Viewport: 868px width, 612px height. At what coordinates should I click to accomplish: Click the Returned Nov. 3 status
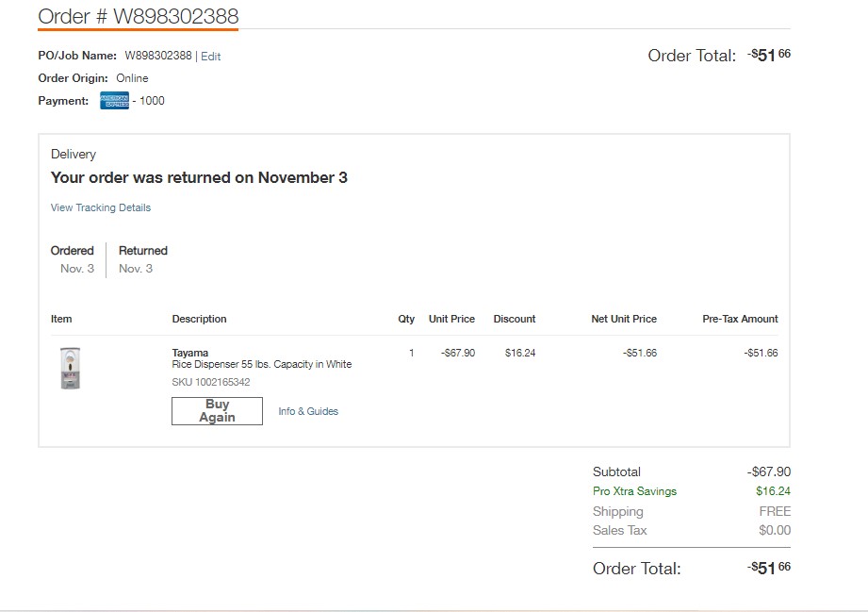click(143, 259)
